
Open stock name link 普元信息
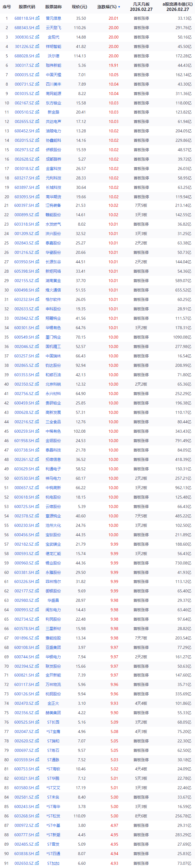click(54, 18)
